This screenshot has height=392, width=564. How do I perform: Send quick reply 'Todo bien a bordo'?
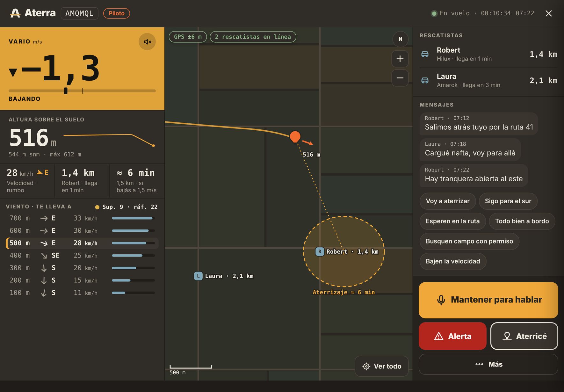coord(522,221)
